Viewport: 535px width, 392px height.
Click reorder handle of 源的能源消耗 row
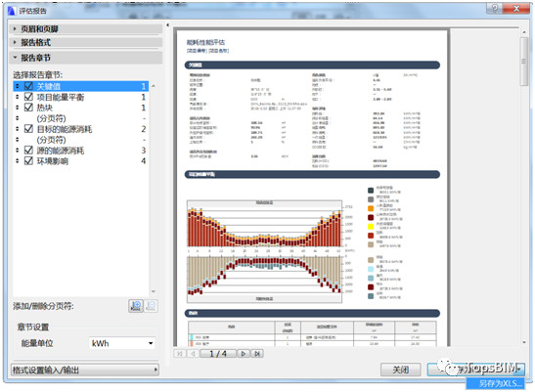18,151
